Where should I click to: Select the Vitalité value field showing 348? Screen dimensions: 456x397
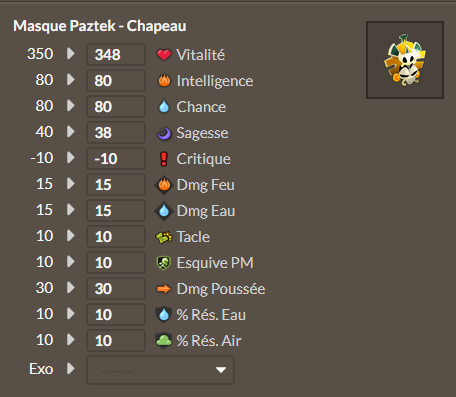point(116,54)
